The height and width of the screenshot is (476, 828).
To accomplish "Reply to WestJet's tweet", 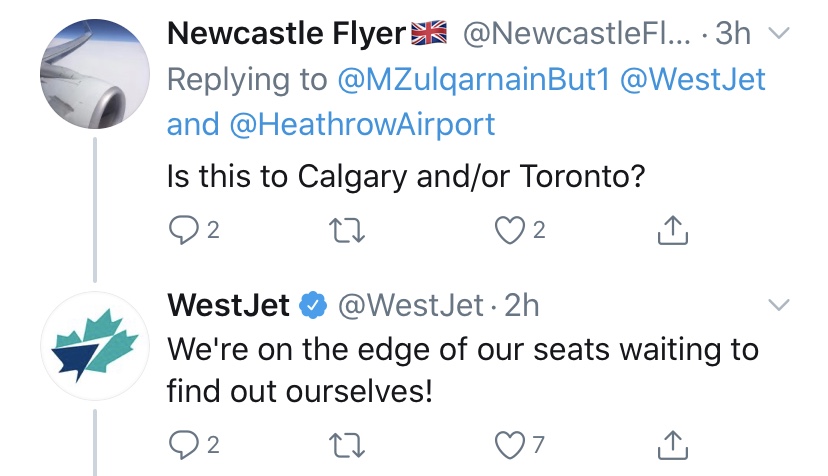I will tap(183, 443).
